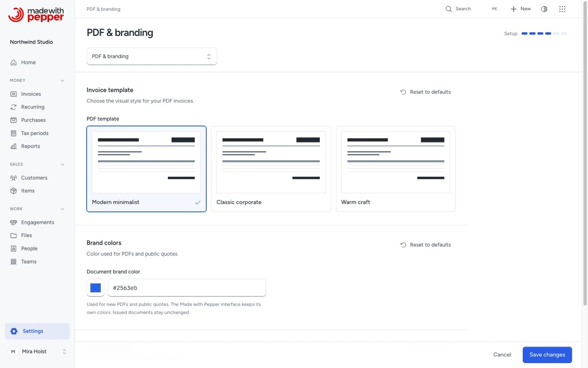
Task: Go to the Recurring page label
Action: 33,107
